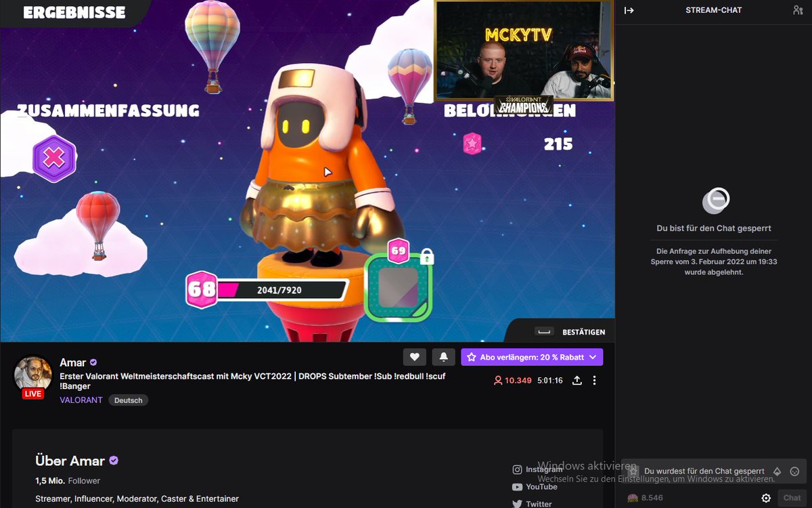
Task: Select the bio line 'Streamer, Influencer, Moderator, Caster & Entertainer'
Action: tap(137, 499)
